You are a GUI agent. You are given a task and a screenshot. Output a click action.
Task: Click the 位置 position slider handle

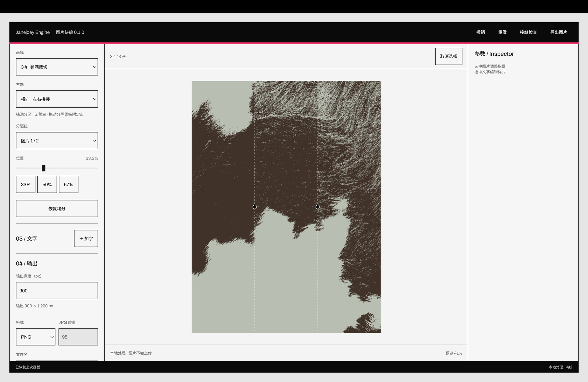pyautogui.click(x=44, y=168)
